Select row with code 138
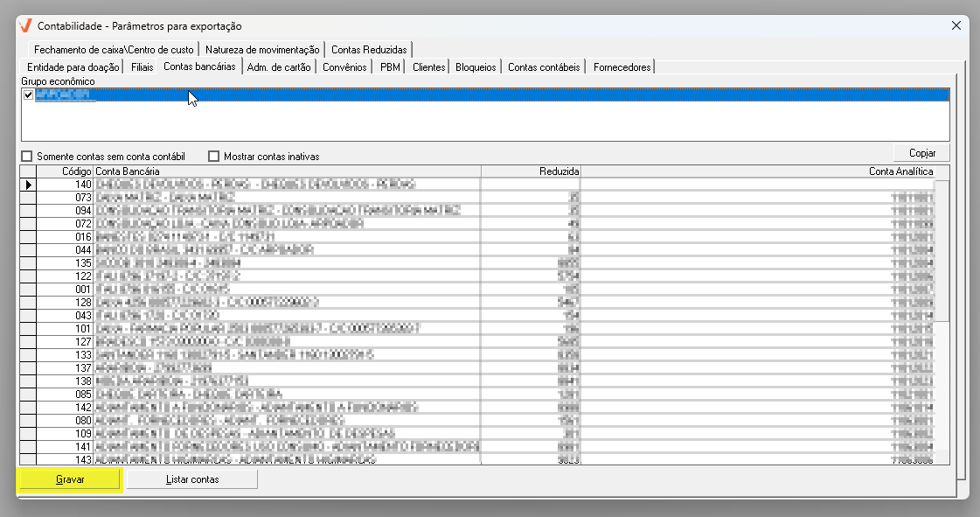 point(477,381)
